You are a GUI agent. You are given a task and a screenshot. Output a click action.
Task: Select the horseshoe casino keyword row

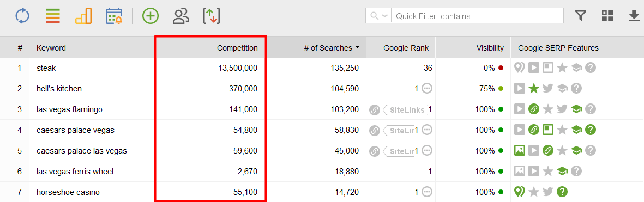point(322,192)
